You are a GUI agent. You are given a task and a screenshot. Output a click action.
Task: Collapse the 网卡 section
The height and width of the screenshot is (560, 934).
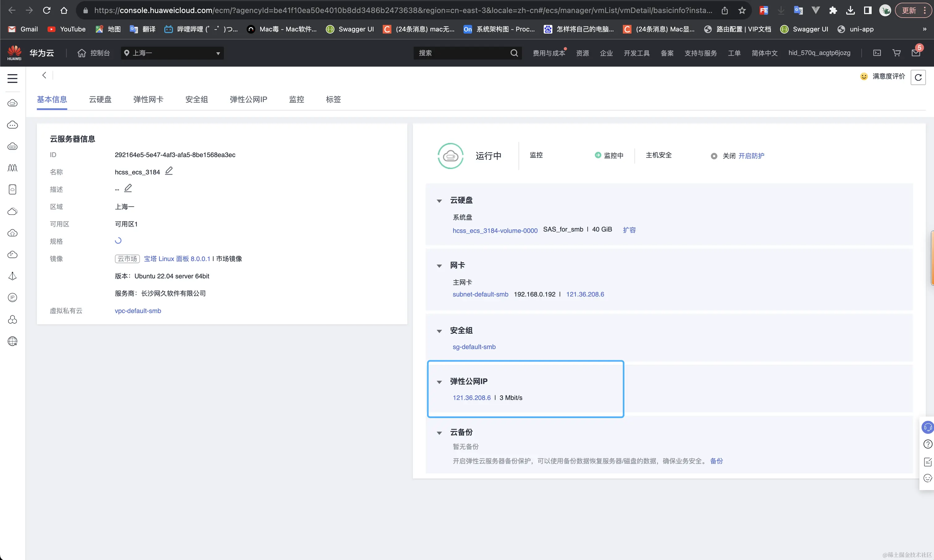tap(439, 266)
